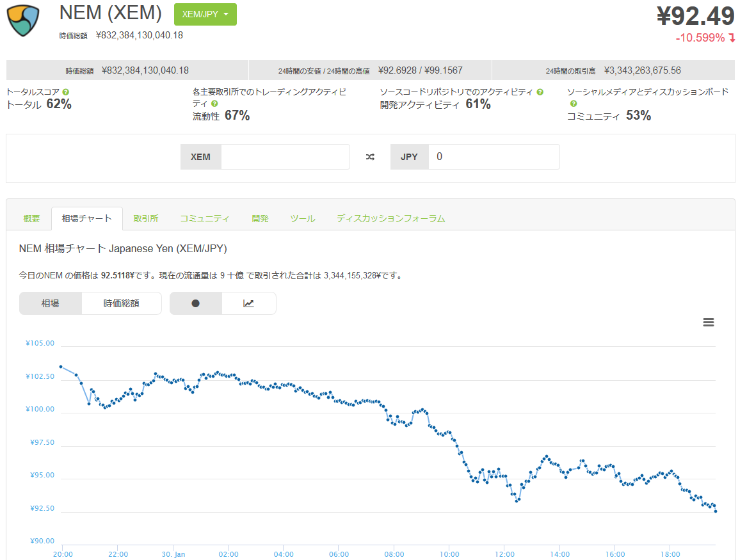Image resolution: width=747 pixels, height=560 pixels.
Task: Click the 12:00 x-axis time label
Action: click(x=504, y=554)
